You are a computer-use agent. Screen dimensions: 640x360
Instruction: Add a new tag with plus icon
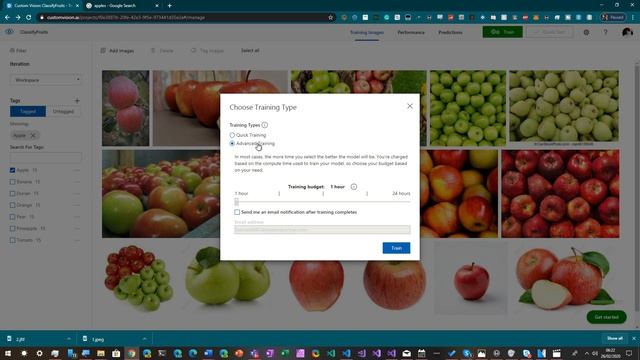pyautogui.click(x=77, y=100)
